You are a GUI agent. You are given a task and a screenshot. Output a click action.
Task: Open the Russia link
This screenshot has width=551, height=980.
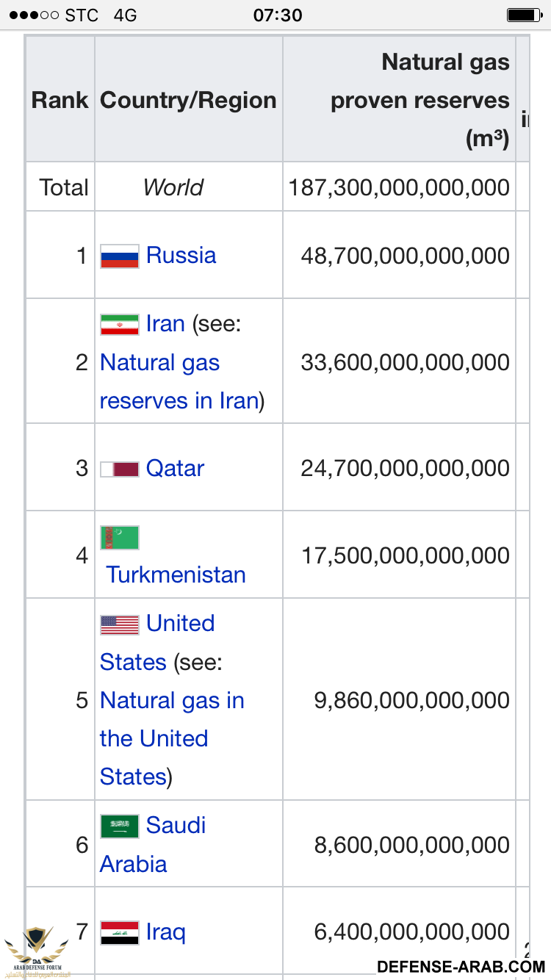coord(181,256)
